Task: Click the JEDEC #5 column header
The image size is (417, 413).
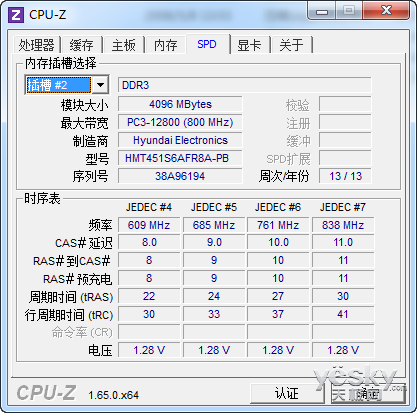Action: point(214,207)
